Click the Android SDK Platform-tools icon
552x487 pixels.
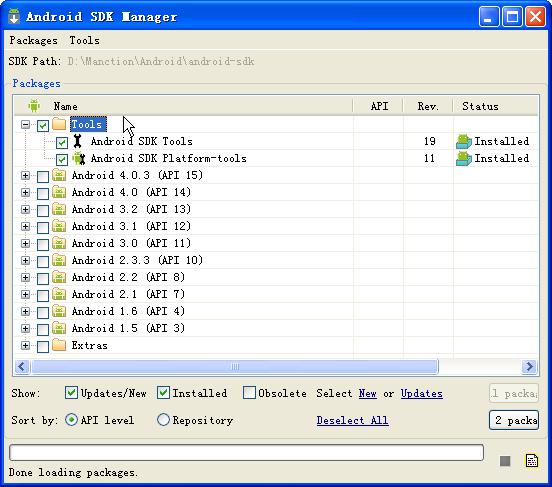79,158
